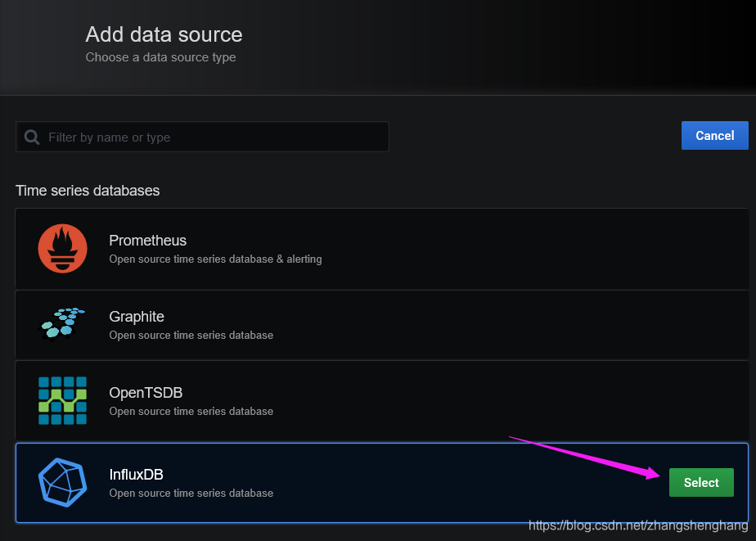
Task: Click the description under InfluxDB
Action: point(191,494)
